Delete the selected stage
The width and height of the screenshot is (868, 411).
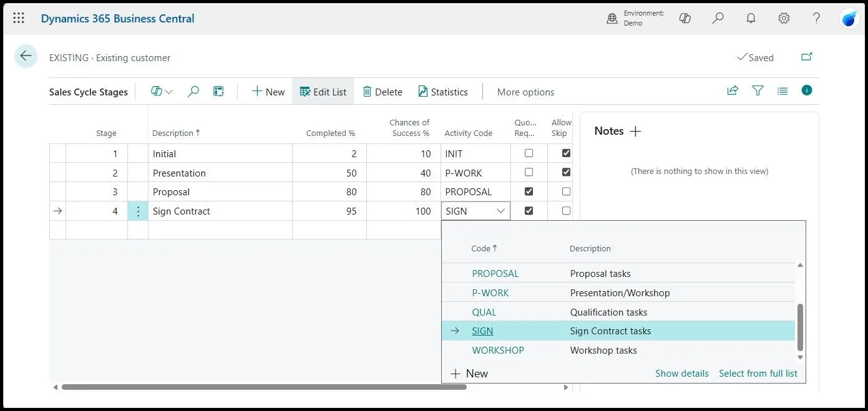(383, 92)
